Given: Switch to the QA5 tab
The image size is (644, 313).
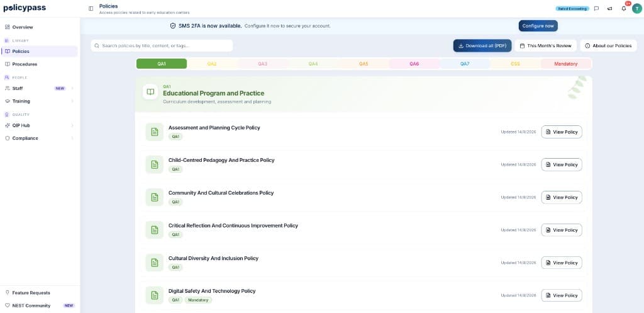Looking at the screenshot, I should pyautogui.click(x=364, y=64).
